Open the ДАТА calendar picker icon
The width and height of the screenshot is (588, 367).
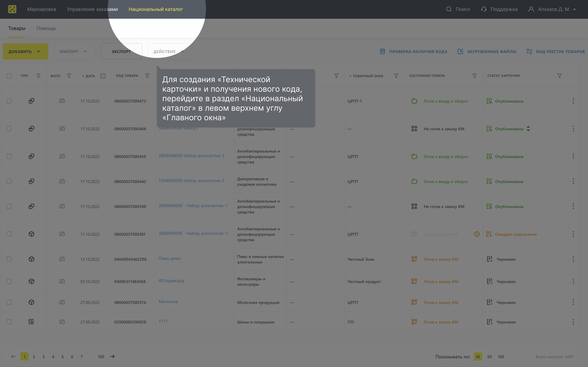[x=103, y=76]
